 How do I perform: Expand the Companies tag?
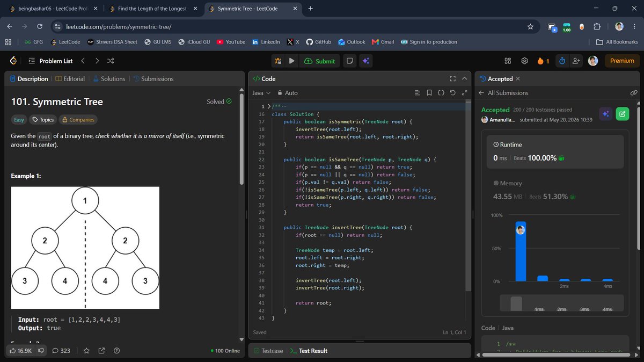[78, 120]
